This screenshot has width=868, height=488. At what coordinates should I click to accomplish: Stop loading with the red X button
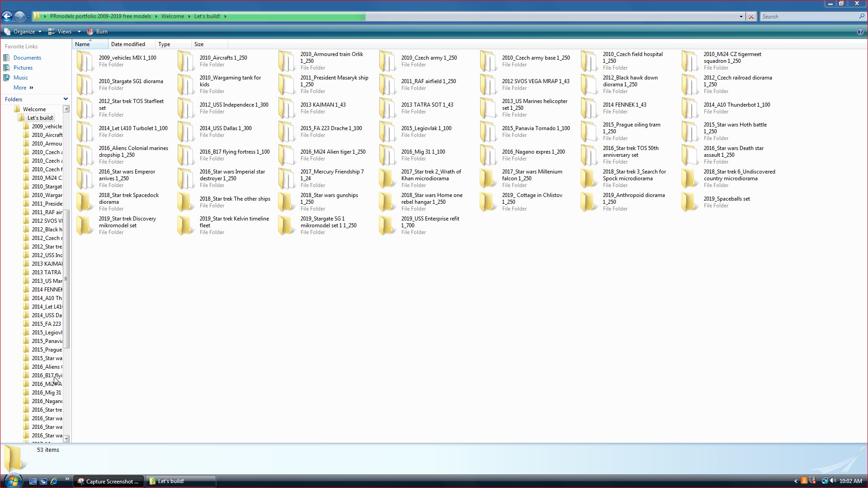(751, 17)
